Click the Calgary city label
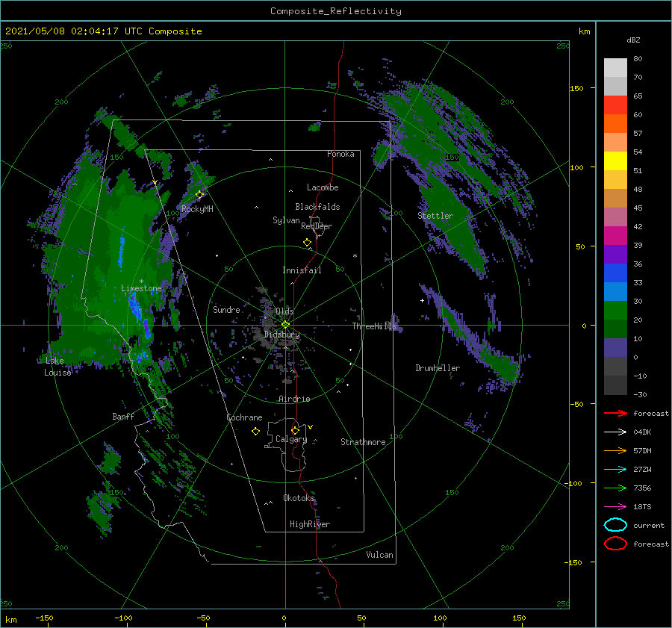The image size is (672, 628). 291,439
